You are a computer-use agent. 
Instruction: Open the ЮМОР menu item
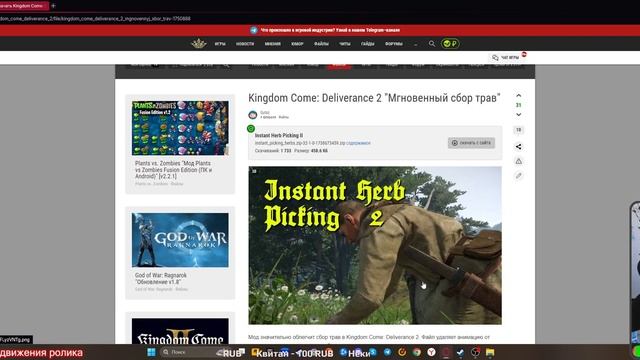pyautogui.click(x=297, y=44)
